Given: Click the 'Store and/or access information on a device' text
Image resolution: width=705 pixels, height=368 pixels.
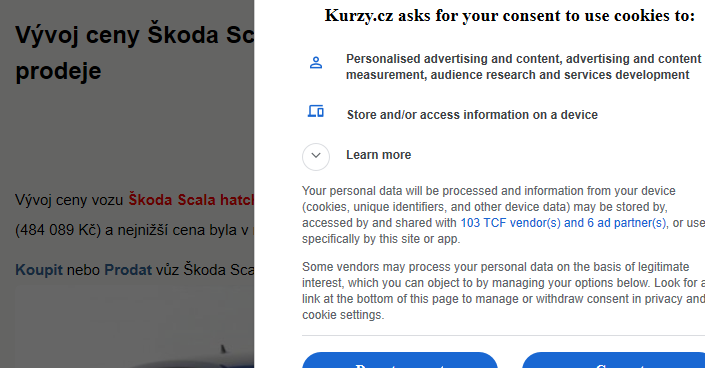Looking at the screenshot, I should (472, 115).
